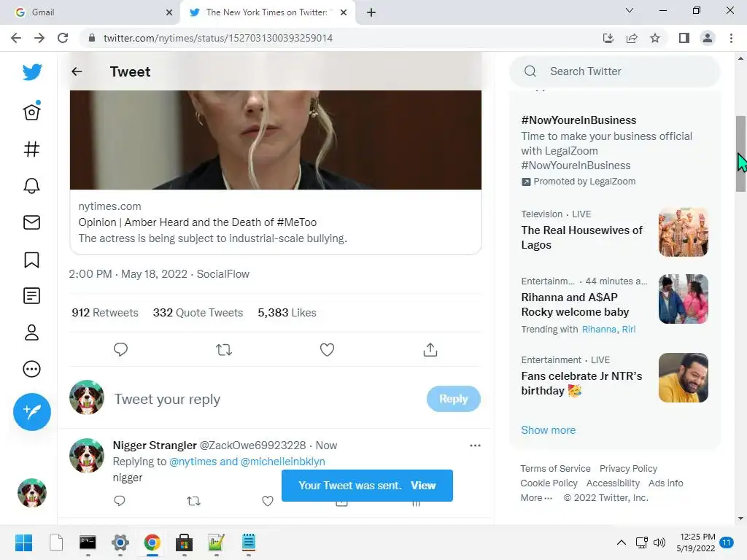Viewport: 747px width, 560px height.
Task: Retweet the @ZackOwe69923228 reply
Action: (x=193, y=501)
